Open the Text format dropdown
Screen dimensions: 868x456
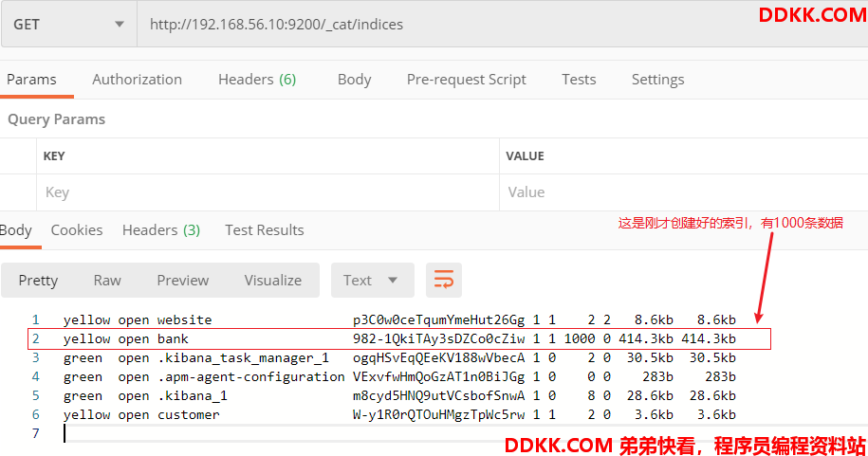pyautogui.click(x=373, y=281)
